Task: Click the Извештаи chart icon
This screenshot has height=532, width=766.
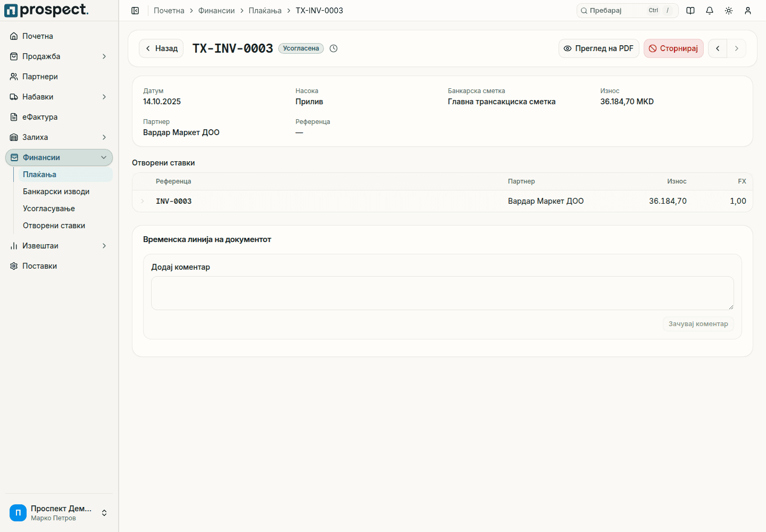Action: pyautogui.click(x=14, y=246)
